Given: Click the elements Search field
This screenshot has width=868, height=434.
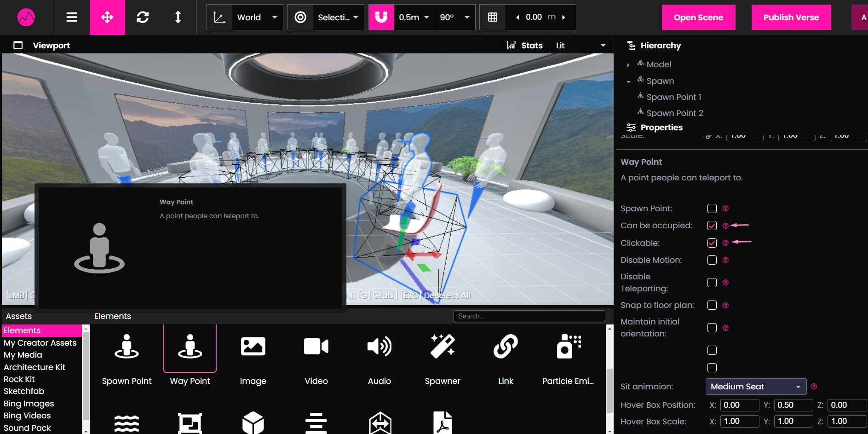Looking at the screenshot, I should 529,316.
